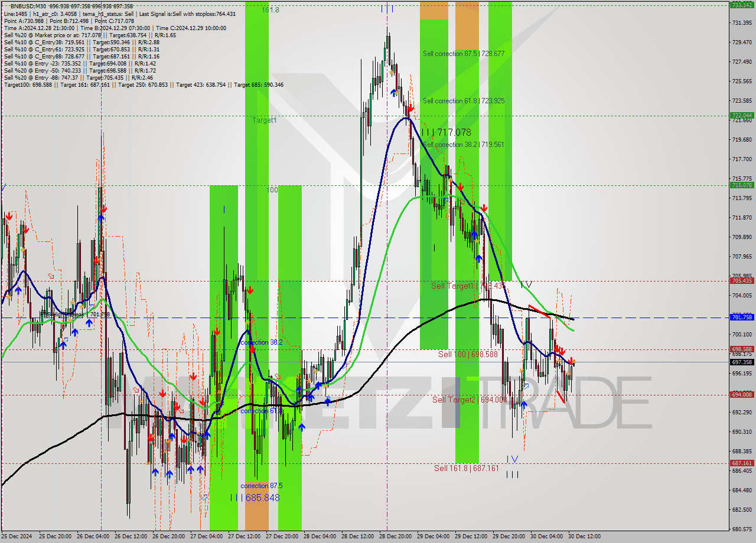This screenshot has height=543, width=756.
Task: Click the '25 Dec 2024' time axis label
Action: click(17, 537)
